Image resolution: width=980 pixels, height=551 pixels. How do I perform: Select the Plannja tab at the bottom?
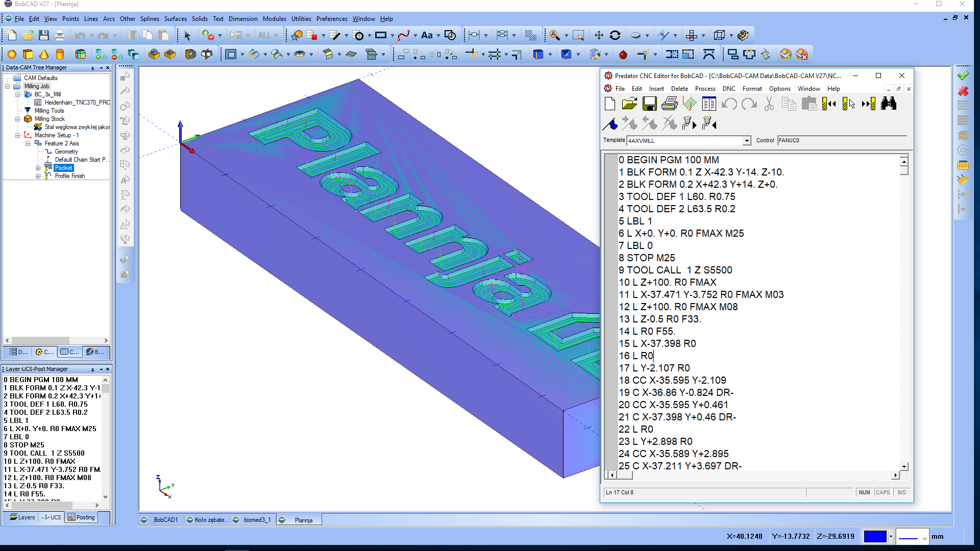(x=303, y=519)
